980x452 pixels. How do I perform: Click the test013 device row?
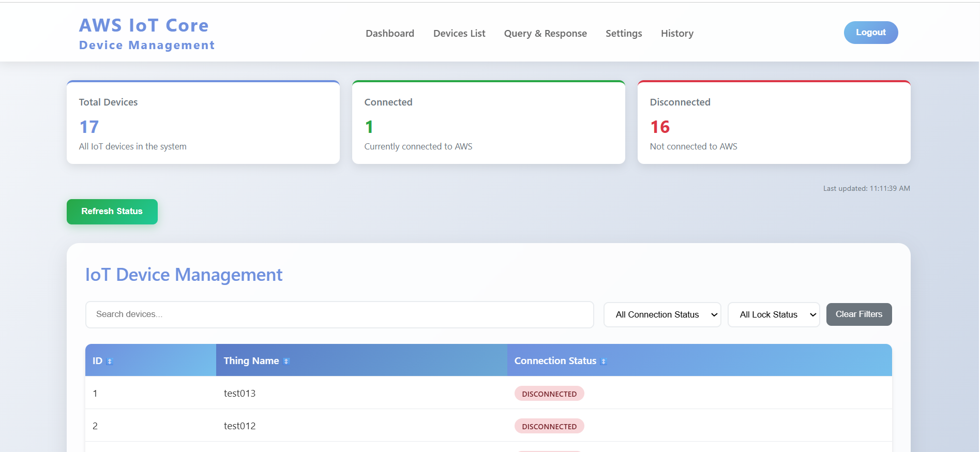(239, 394)
